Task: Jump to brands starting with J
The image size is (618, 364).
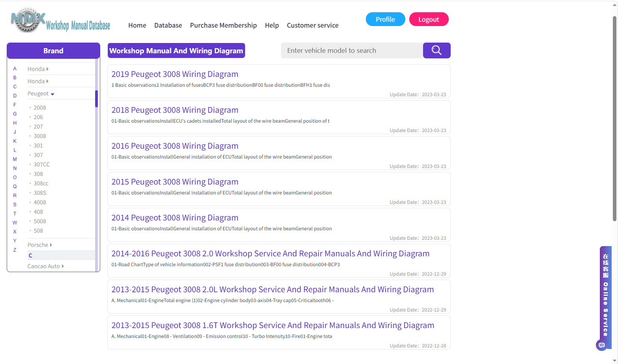Action: point(15,132)
